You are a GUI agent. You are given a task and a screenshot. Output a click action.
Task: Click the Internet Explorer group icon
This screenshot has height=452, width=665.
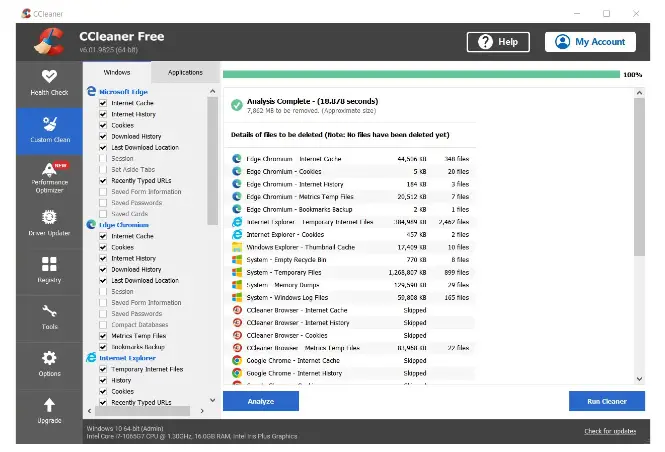[x=91, y=357]
